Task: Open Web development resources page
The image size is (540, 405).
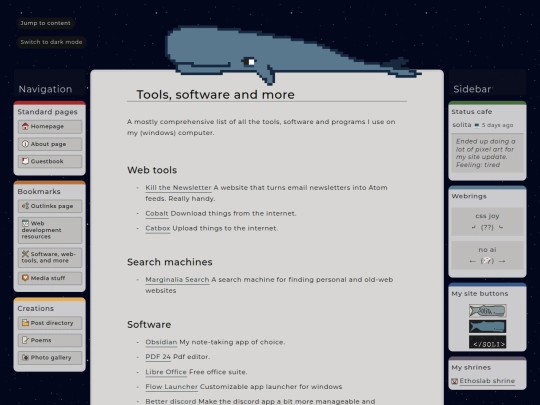Action: coord(50,230)
